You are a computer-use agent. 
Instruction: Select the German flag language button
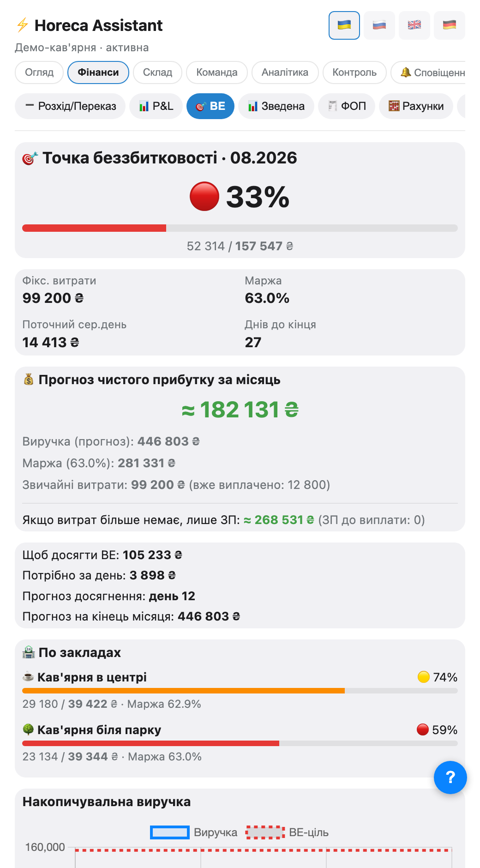tap(450, 25)
